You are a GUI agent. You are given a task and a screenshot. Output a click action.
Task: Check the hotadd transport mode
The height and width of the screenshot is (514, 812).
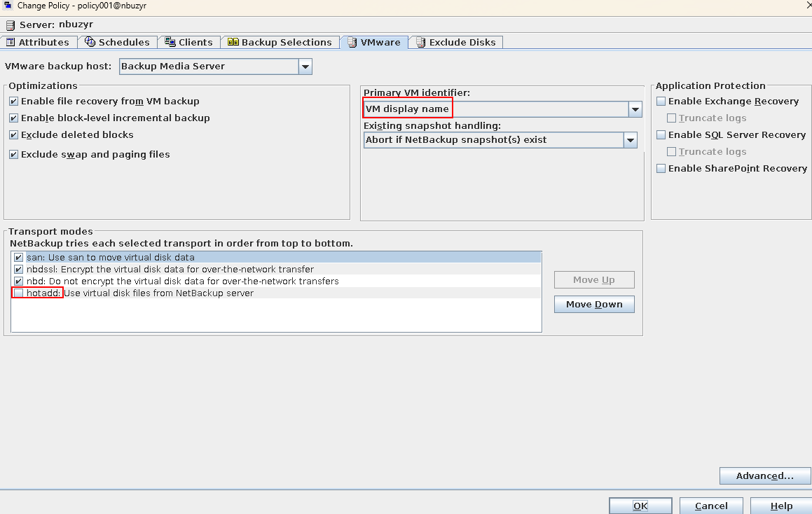click(x=19, y=293)
